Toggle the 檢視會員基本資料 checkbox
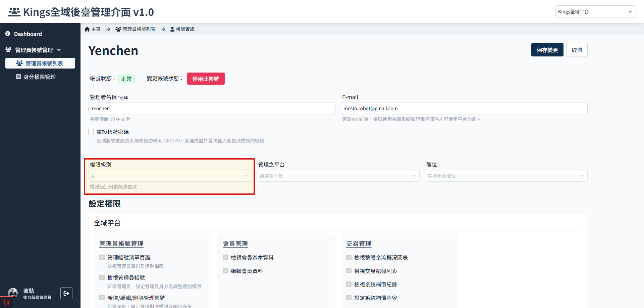This screenshot has height=308, width=644. tap(225, 257)
